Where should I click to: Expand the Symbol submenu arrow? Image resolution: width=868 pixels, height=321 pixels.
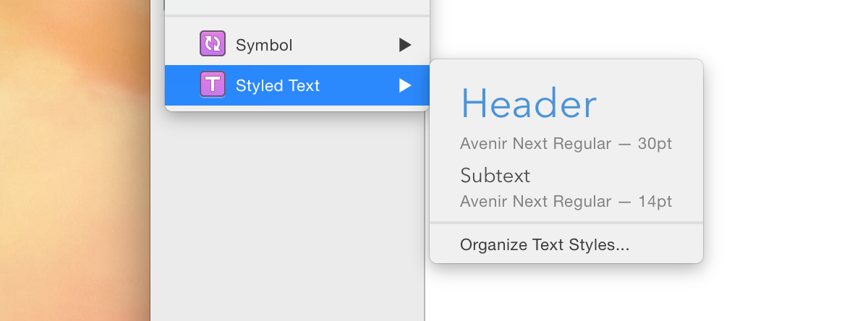[x=405, y=45]
